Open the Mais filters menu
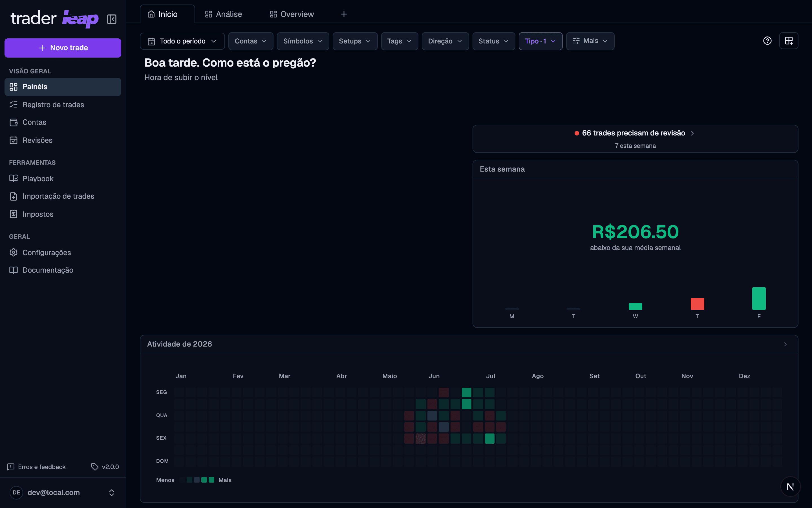The width and height of the screenshot is (812, 508). pos(590,41)
